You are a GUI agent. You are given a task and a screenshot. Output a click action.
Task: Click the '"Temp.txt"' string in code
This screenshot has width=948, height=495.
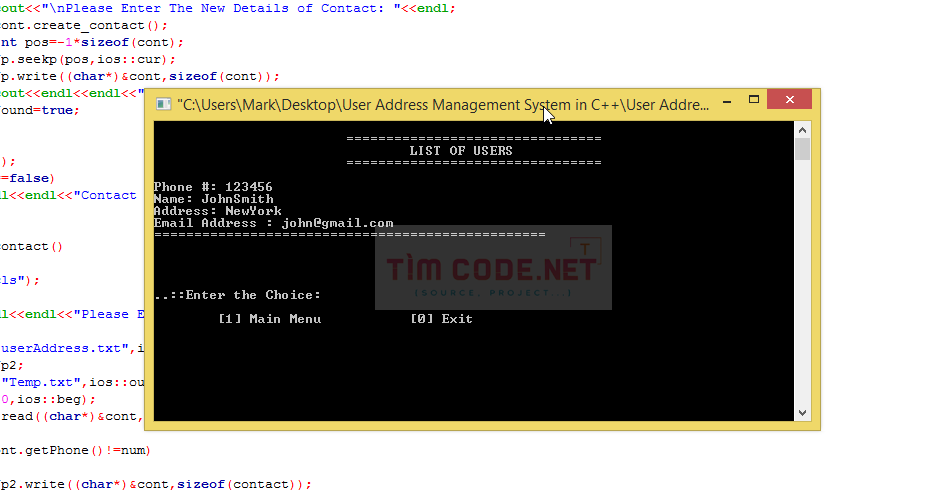pos(41,382)
